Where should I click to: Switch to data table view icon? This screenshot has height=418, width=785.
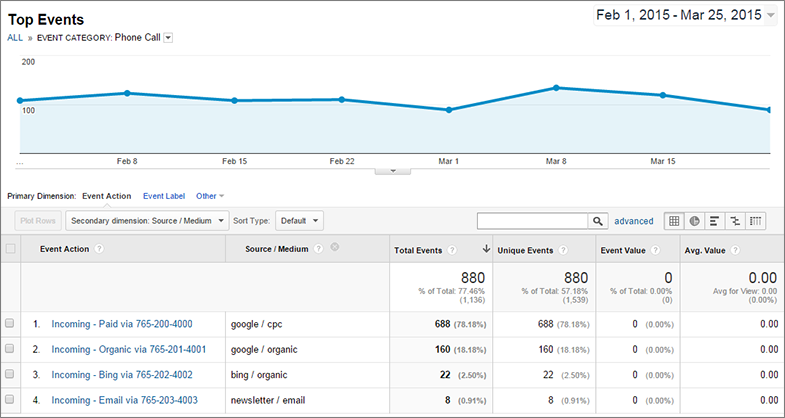point(674,221)
